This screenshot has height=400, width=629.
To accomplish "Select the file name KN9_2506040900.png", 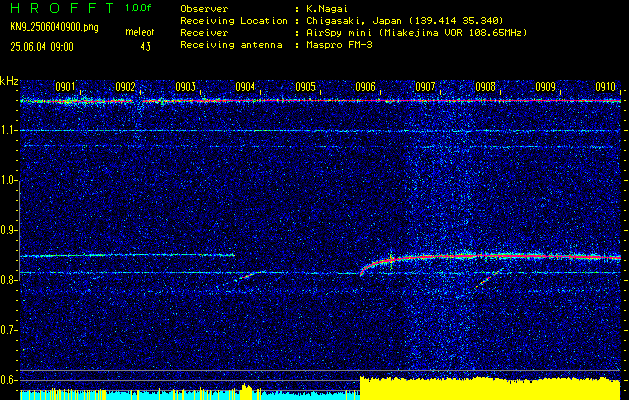I will tap(54, 27).
